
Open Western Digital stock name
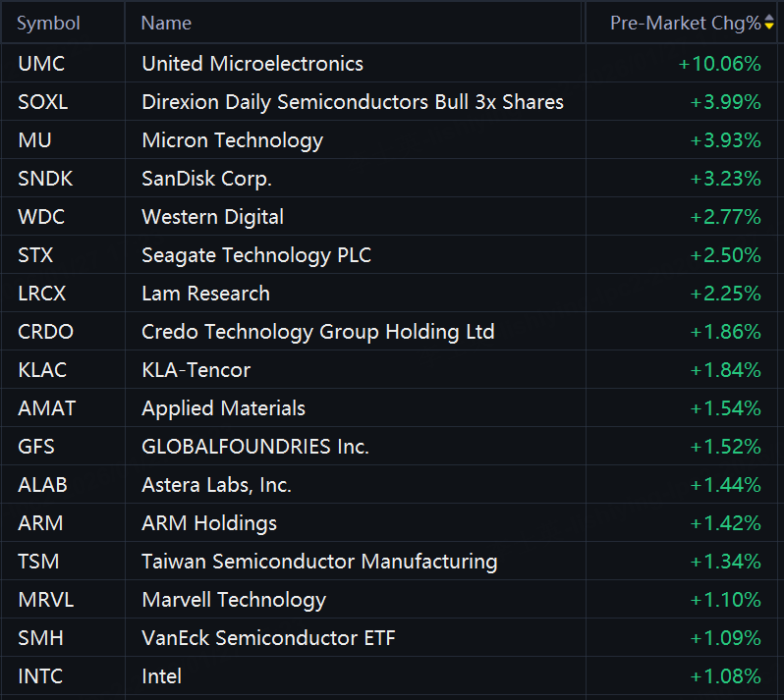click(212, 217)
